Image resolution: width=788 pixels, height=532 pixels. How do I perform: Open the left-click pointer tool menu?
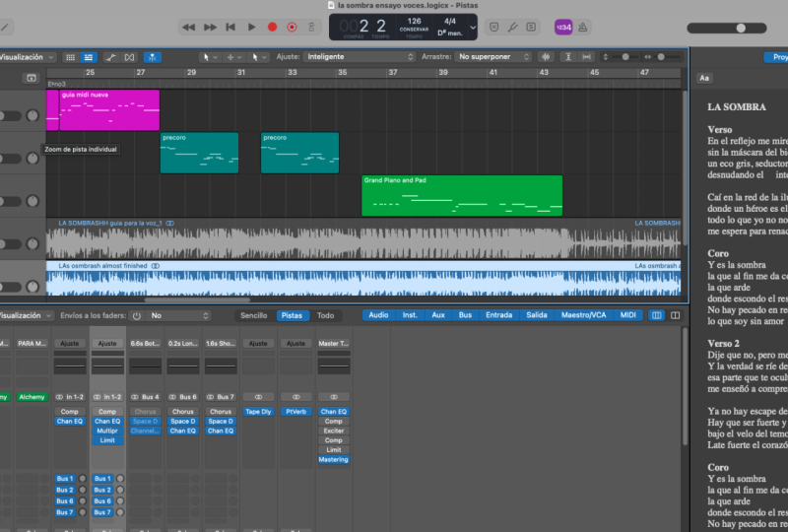(x=209, y=57)
